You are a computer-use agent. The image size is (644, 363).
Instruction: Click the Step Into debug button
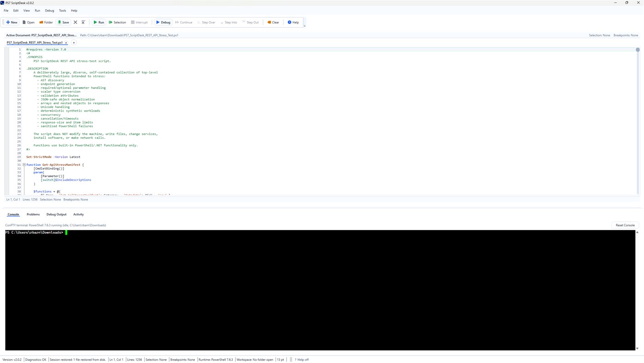pyautogui.click(x=229, y=22)
